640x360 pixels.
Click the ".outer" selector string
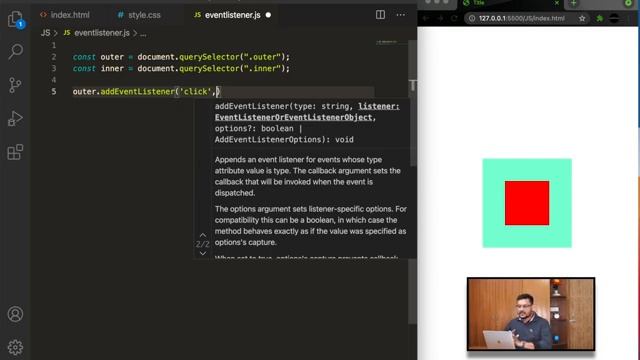coord(262,57)
